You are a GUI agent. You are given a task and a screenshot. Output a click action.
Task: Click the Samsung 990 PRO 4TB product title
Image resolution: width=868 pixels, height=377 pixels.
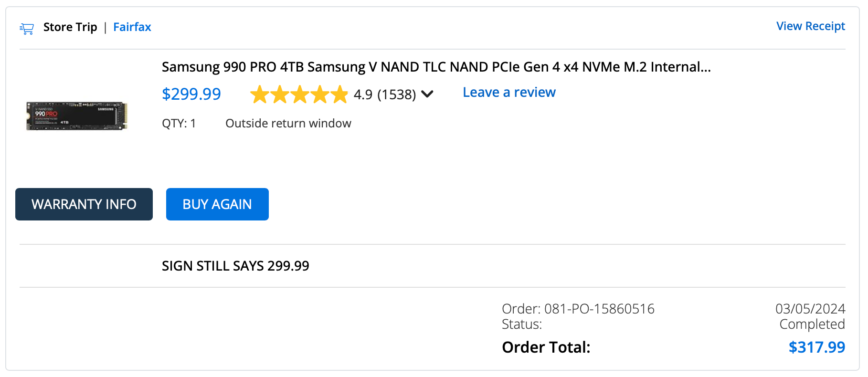click(x=436, y=67)
